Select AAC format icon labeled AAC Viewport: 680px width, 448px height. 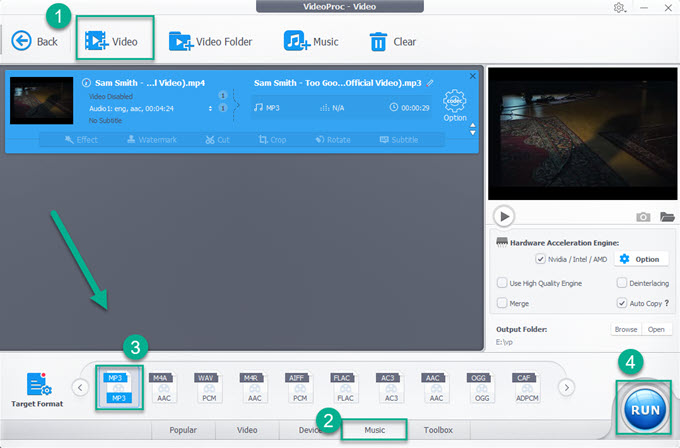click(x=436, y=387)
